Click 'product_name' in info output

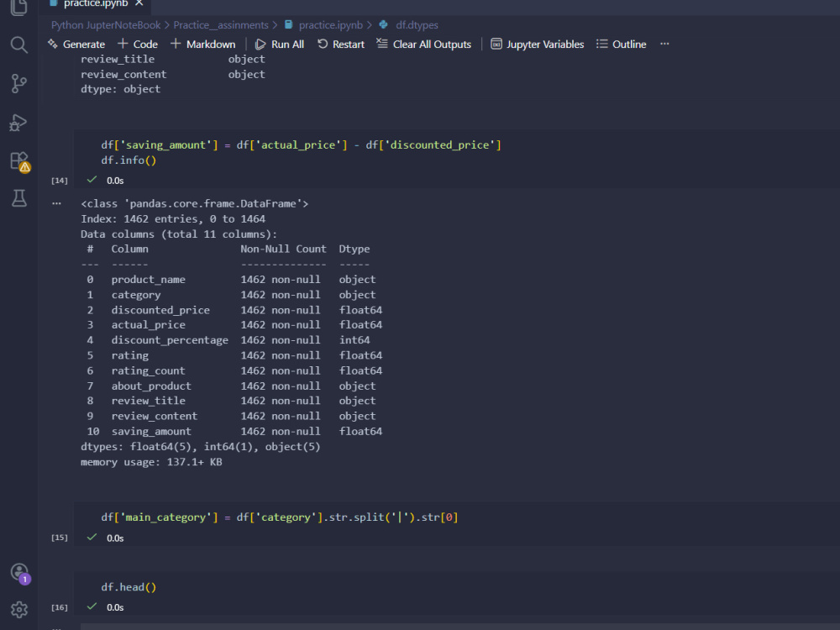149,280
